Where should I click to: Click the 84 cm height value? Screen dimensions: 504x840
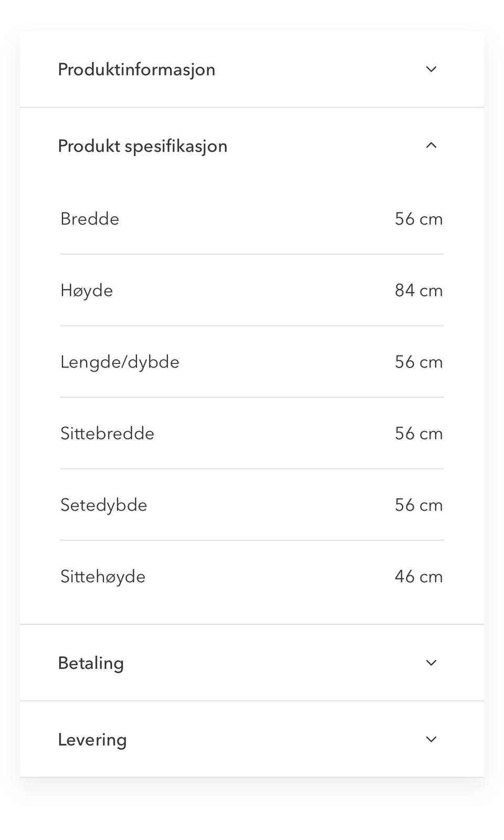[419, 290]
